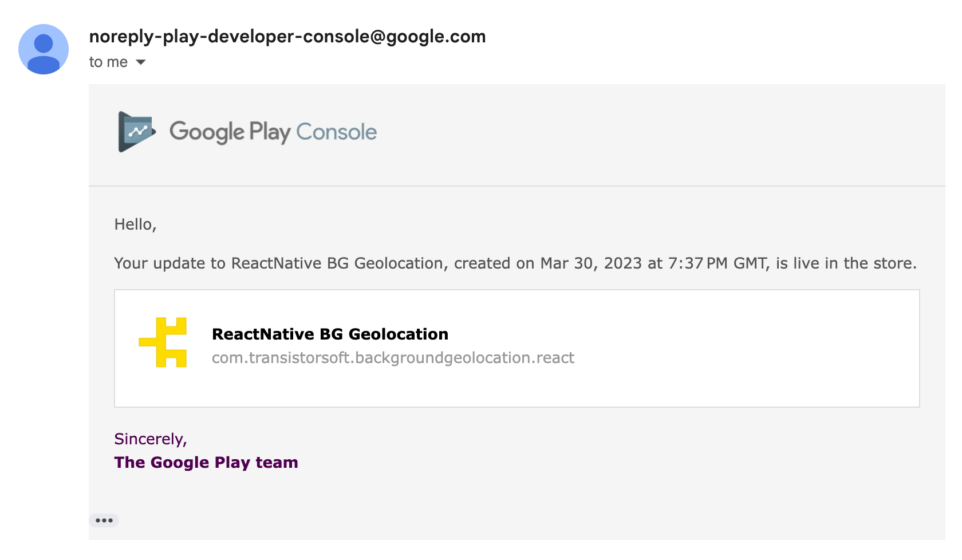
Task: Click the Google Play Console logo
Action: (x=247, y=132)
